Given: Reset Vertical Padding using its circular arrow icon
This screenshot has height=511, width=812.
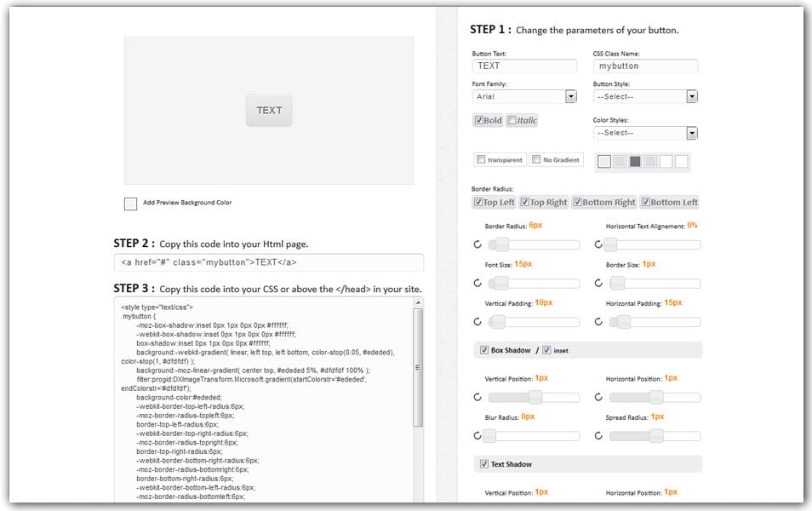Looking at the screenshot, I should coord(477,322).
